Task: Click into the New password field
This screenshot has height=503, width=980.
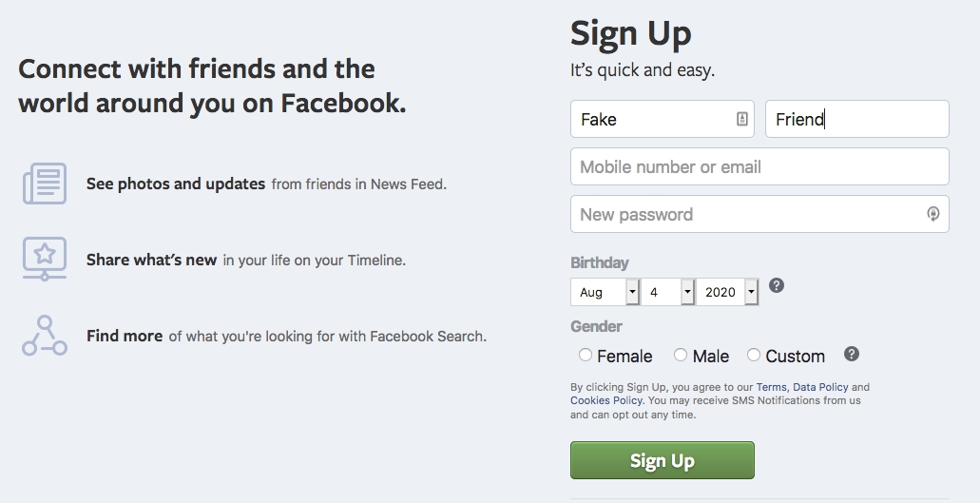Action: click(x=746, y=214)
